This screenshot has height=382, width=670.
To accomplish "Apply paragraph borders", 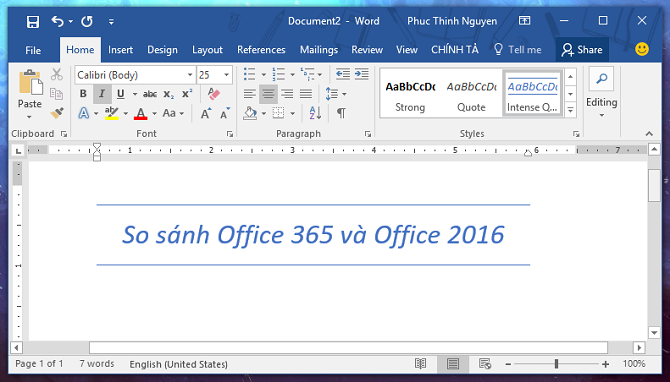I will pyautogui.click(x=279, y=113).
